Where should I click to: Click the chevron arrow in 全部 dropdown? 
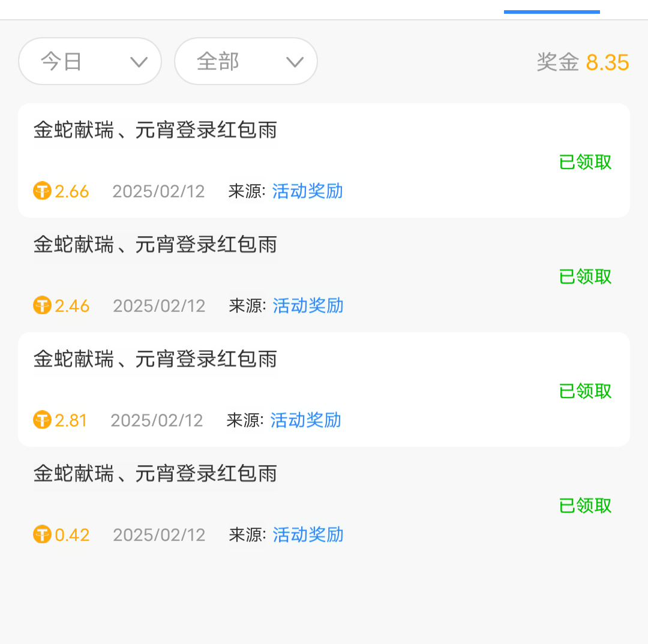295,62
